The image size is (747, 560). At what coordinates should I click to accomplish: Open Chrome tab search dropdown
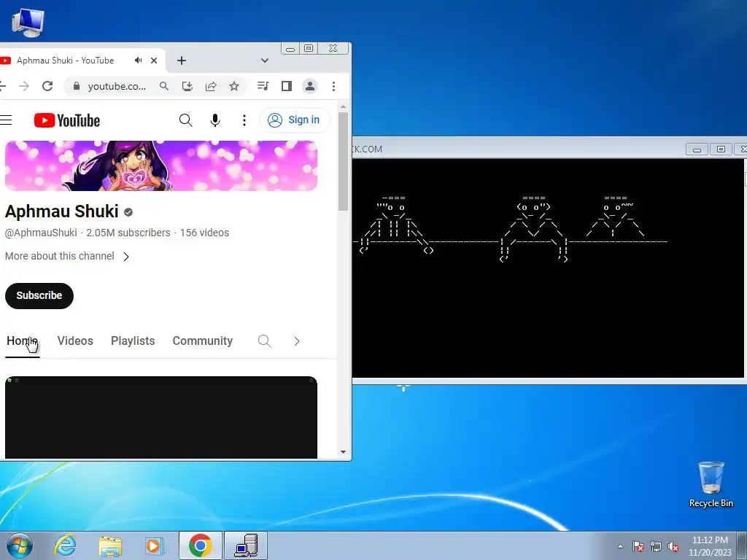pyautogui.click(x=265, y=61)
